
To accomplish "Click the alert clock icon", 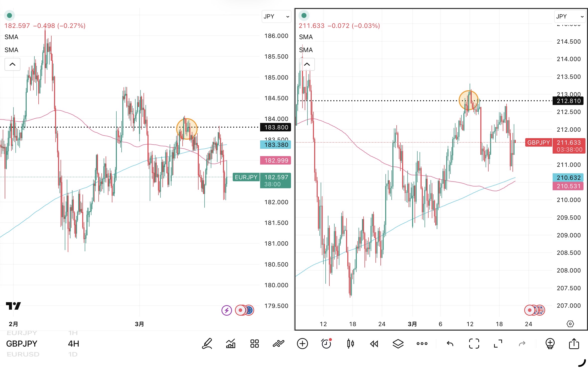I will click(x=326, y=344).
